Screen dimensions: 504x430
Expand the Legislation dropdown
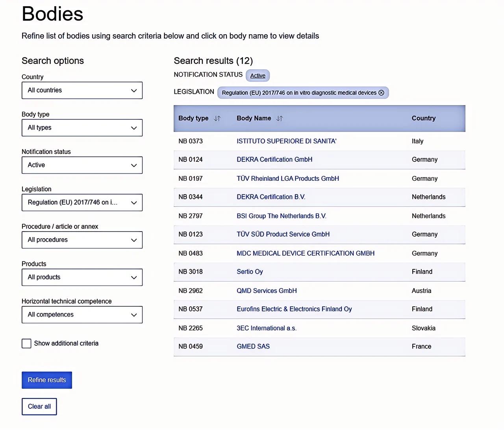click(82, 202)
